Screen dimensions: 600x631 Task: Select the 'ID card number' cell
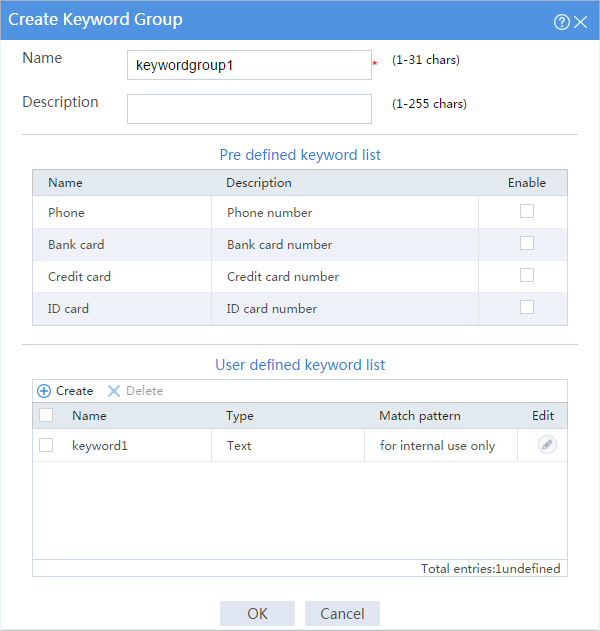pyautogui.click(x=345, y=309)
